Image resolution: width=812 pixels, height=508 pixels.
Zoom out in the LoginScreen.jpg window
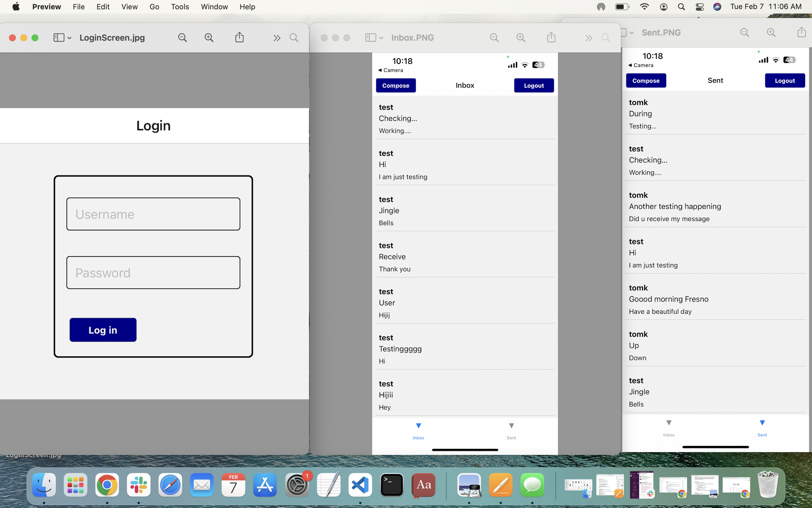pos(182,38)
